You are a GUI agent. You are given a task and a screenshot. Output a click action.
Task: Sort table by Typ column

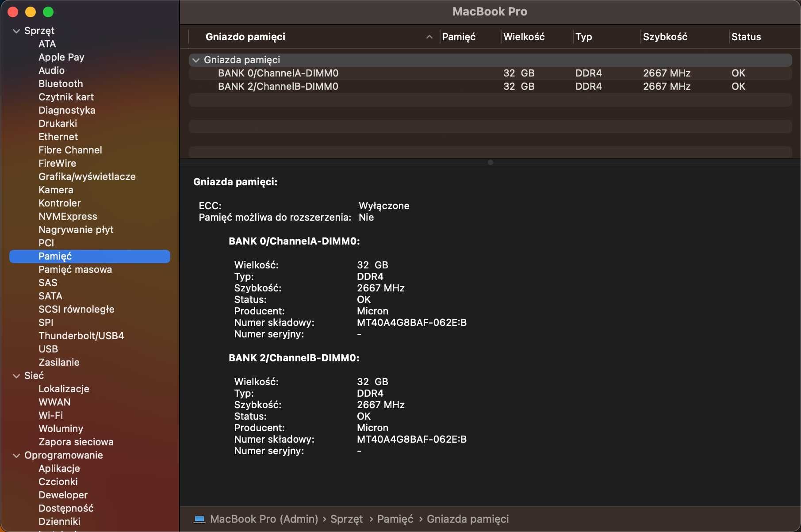(583, 37)
